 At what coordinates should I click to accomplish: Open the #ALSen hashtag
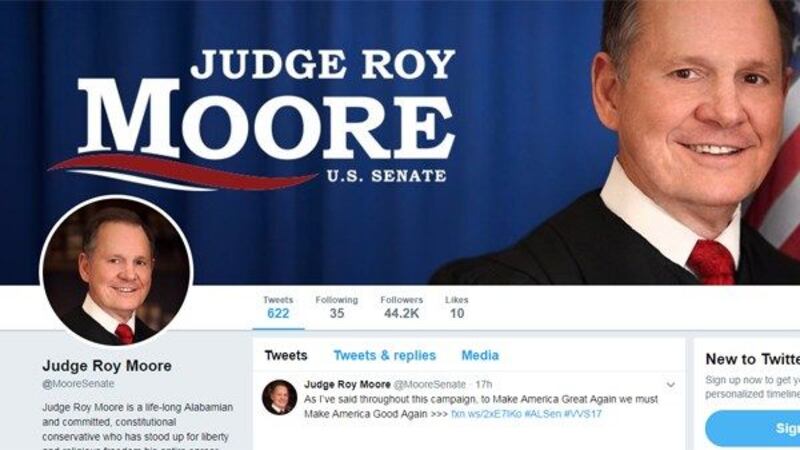tap(543, 414)
